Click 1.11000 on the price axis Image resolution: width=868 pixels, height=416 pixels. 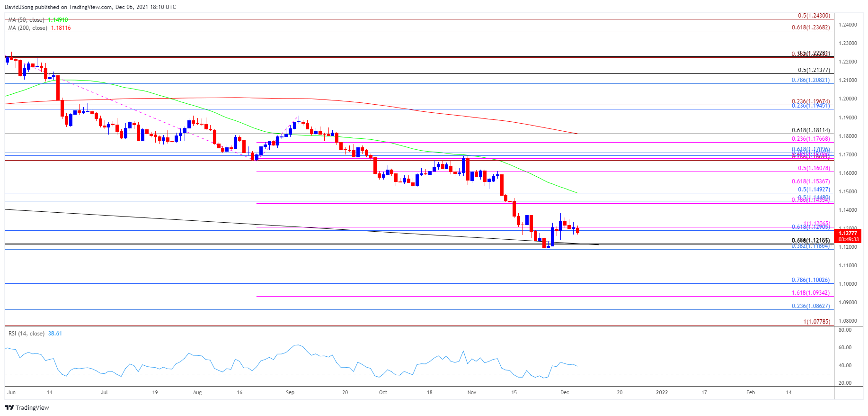point(848,265)
